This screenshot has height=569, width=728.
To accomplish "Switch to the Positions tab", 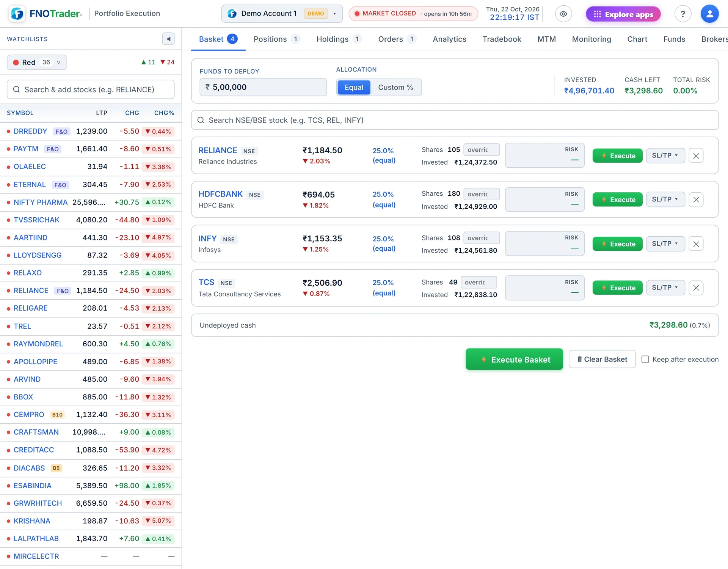I will coord(276,39).
